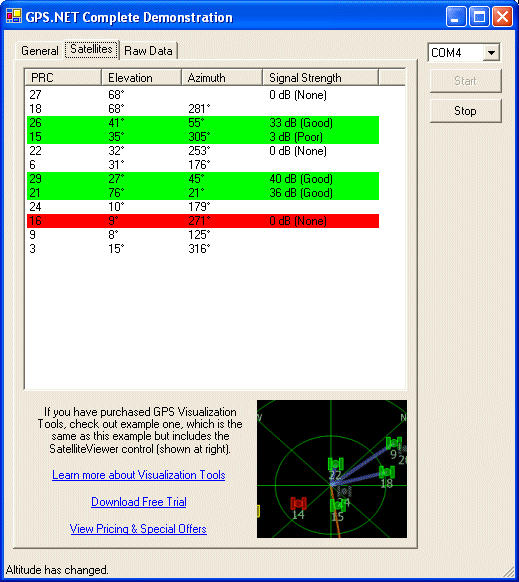The width and height of the screenshot is (519, 582).
Task: Open View Pricing & Special Offers link
Action: tap(138, 529)
